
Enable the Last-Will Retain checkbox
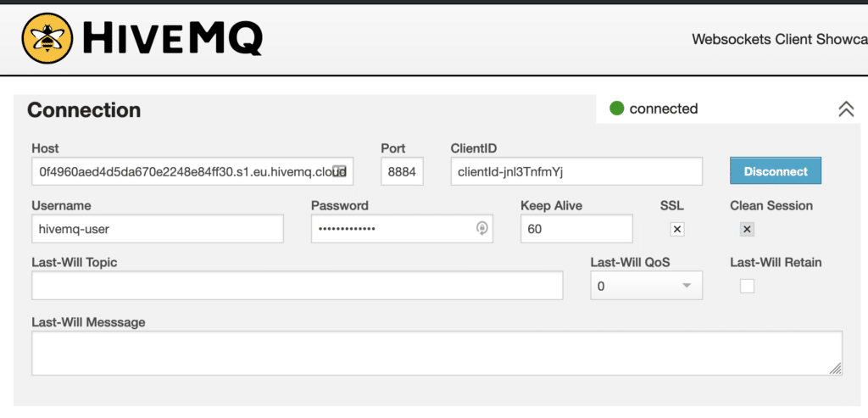(x=748, y=287)
